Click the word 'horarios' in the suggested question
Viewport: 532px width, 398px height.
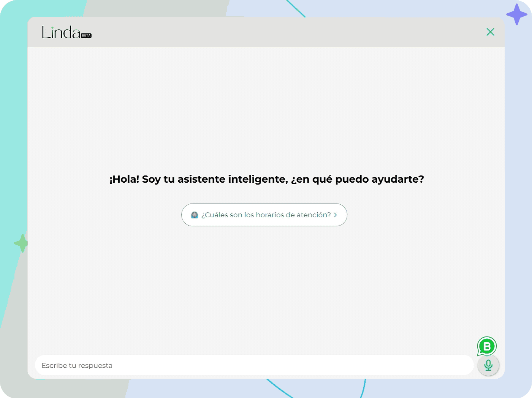point(270,215)
